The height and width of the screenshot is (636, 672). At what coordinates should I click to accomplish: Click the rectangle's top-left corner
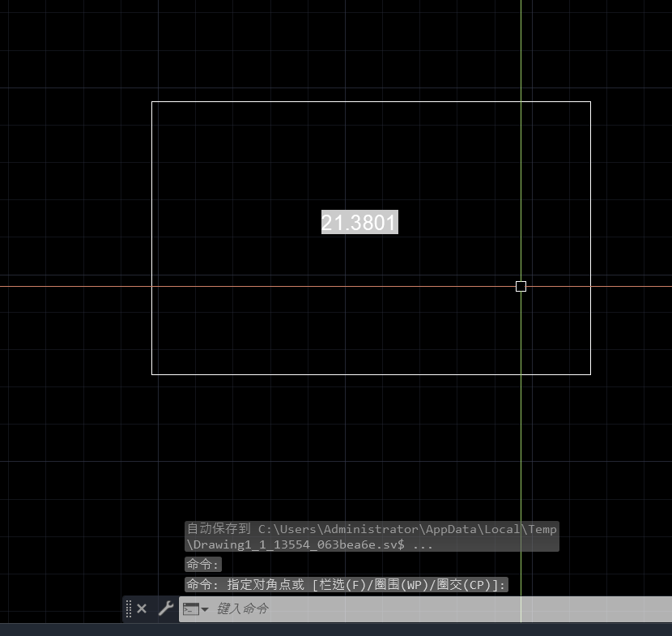click(x=152, y=102)
